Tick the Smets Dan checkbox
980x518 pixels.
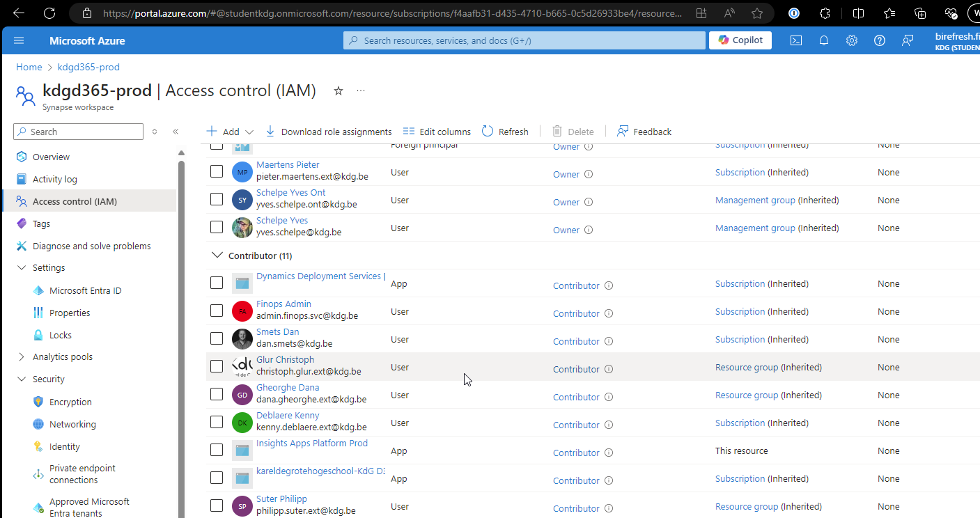(217, 338)
